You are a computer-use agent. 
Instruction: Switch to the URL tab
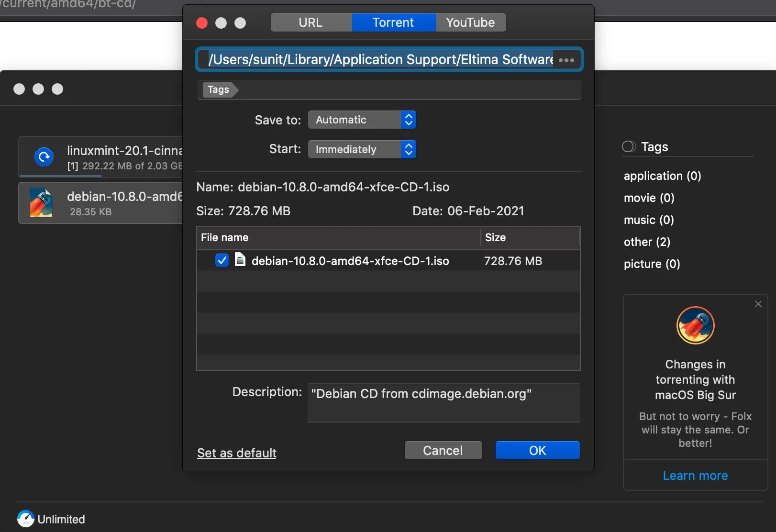(311, 22)
